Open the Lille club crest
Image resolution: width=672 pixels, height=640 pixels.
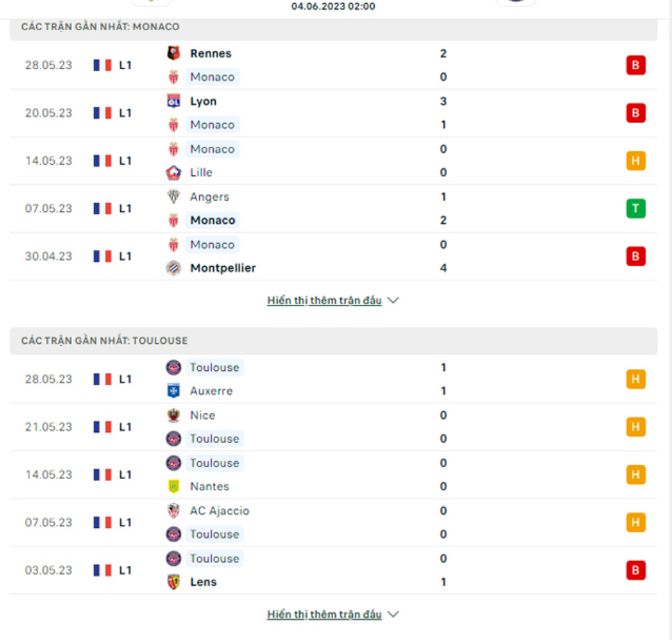click(x=175, y=173)
